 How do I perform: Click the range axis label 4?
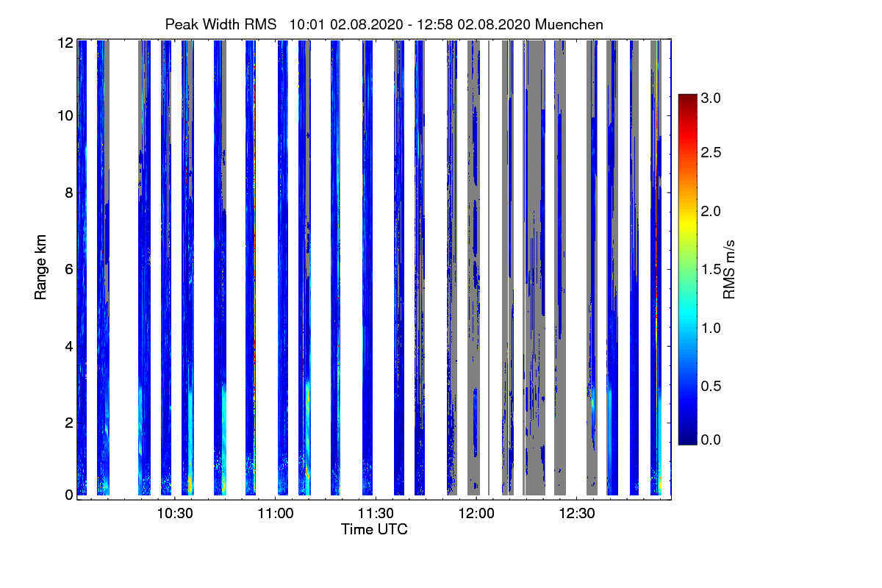click(69, 345)
